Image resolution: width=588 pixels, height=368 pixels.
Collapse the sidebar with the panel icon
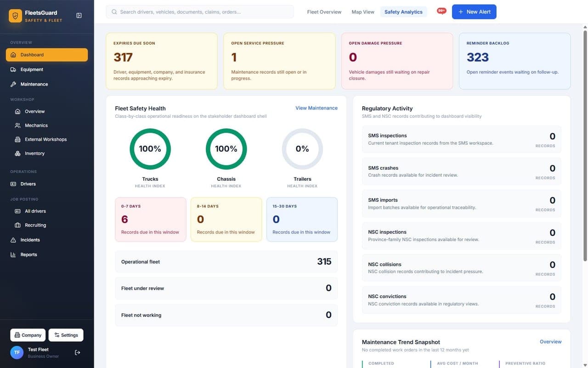[79, 16]
